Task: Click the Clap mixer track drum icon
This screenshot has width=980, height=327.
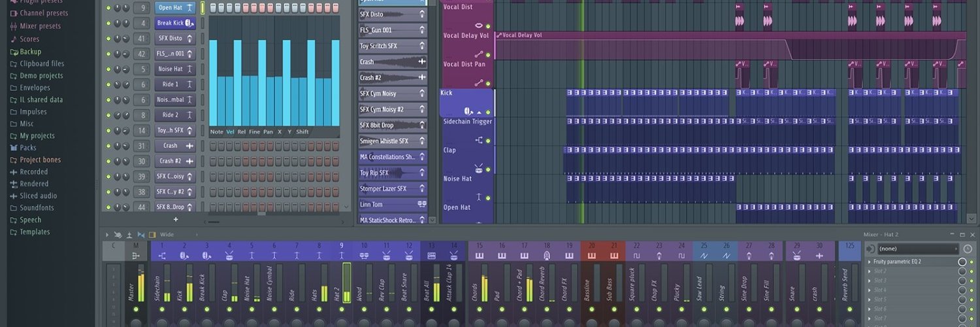Action: point(229,255)
